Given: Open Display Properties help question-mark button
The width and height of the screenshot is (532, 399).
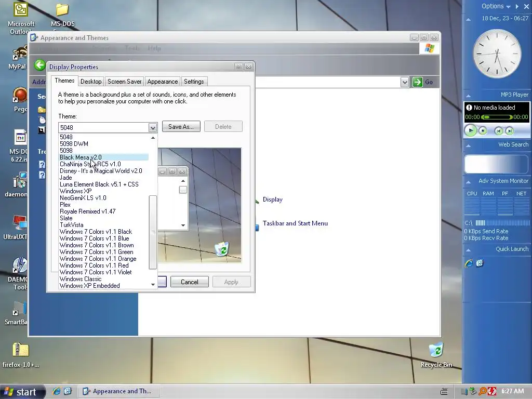Looking at the screenshot, I should [238, 66].
